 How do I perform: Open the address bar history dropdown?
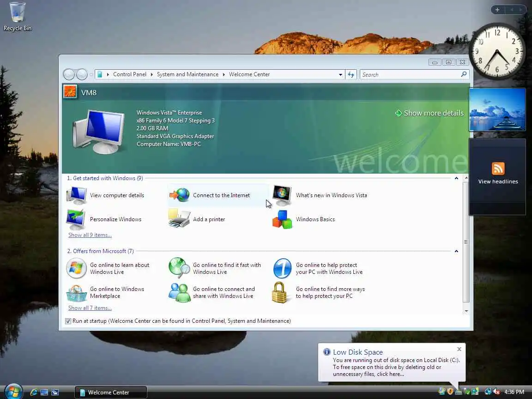tap(340, 74)
